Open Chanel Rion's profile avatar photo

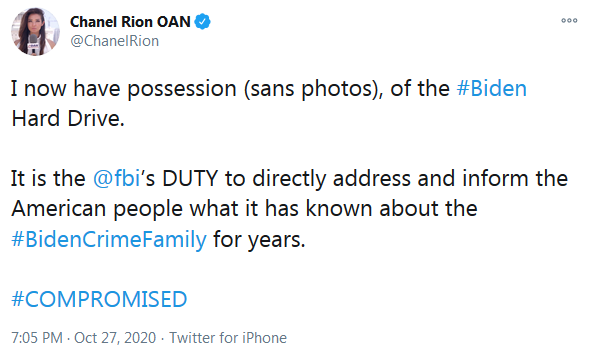[36, 32]
